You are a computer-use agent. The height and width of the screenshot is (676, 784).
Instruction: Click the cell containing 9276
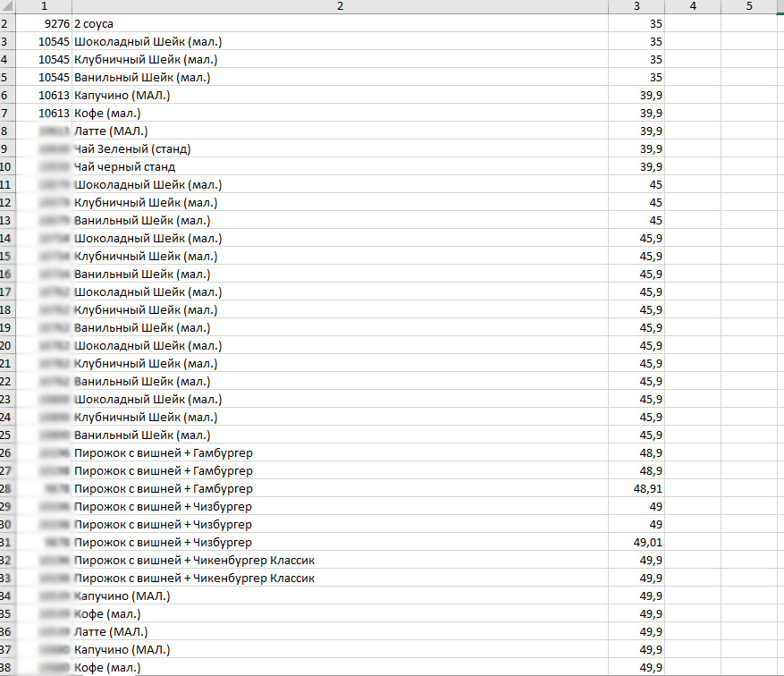click(44, 23)
